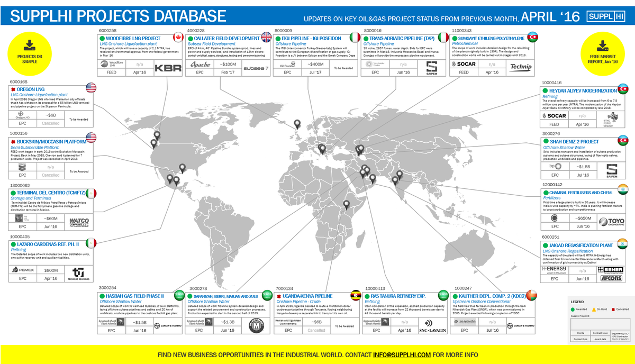
Task: Click the red cancelled marker on Buckskin/Moccasin Platform
Action: point(13,142)
